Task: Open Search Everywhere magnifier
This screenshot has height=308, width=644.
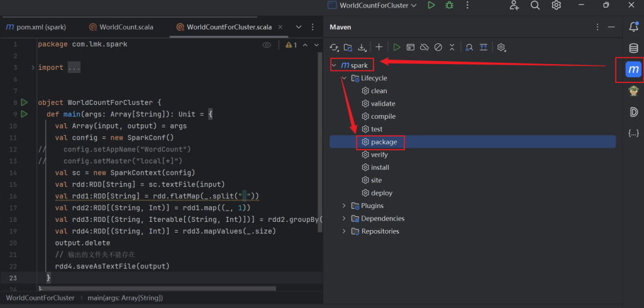Action: point(535,6)
